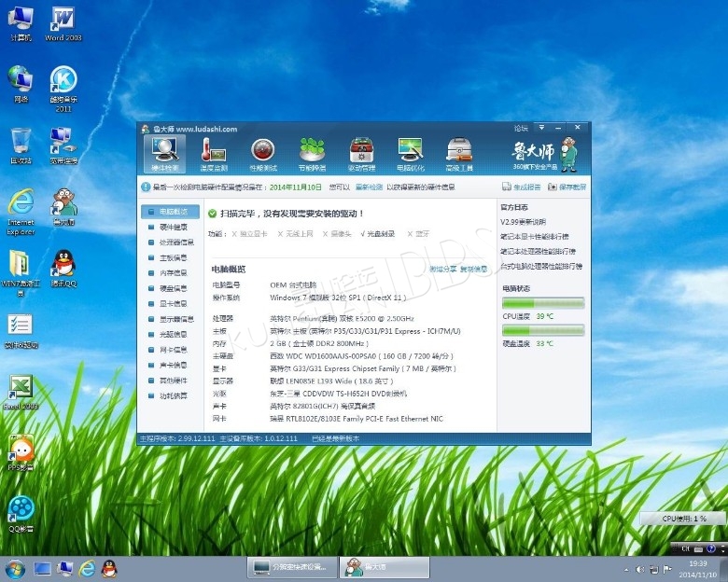Open the 电脑优化 PC optimization module

click(x=411, y=155)
